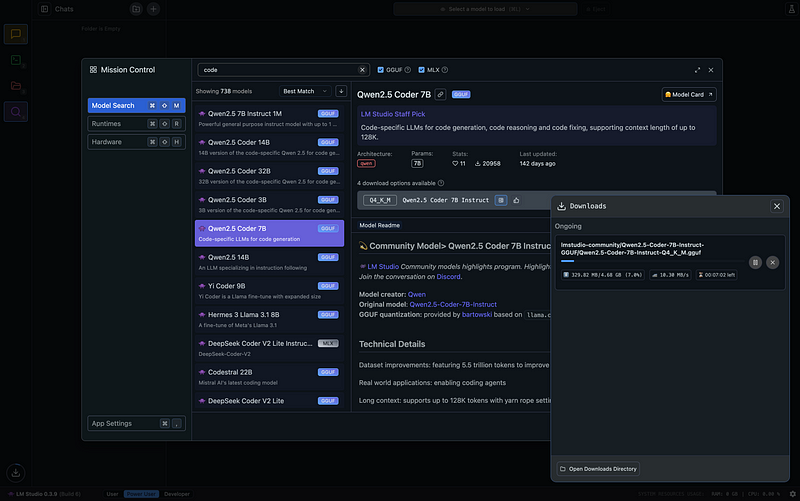Image resolution: width=800 pixels, height=501 pixels.
Task: Select Yi Coder 9B model
Action: point(269,291)
